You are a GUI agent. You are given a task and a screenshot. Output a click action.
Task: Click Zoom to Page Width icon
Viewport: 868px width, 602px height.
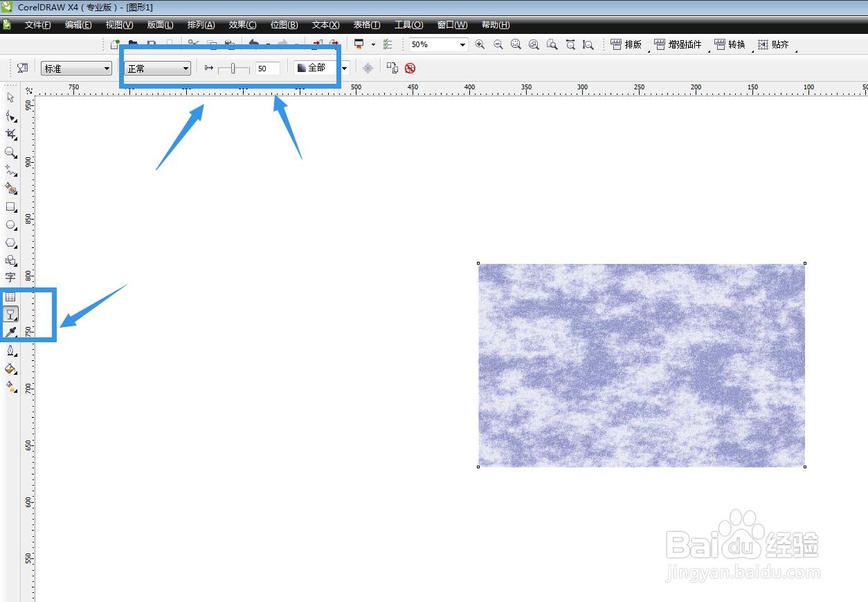[570, 44]
